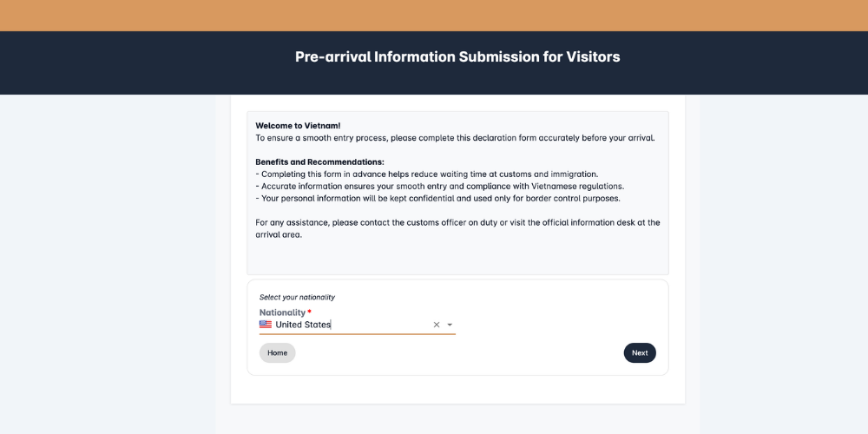The width and height of the screenshot is (868, 434).
Task: Click the "Select your nationality" instruction text
Action: (x=297, y=297)
